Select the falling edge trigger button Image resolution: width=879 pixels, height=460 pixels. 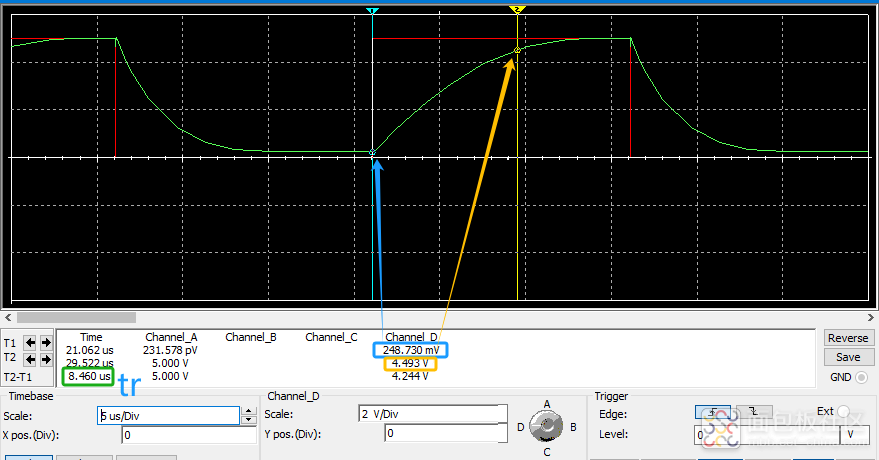pos(754,412)
